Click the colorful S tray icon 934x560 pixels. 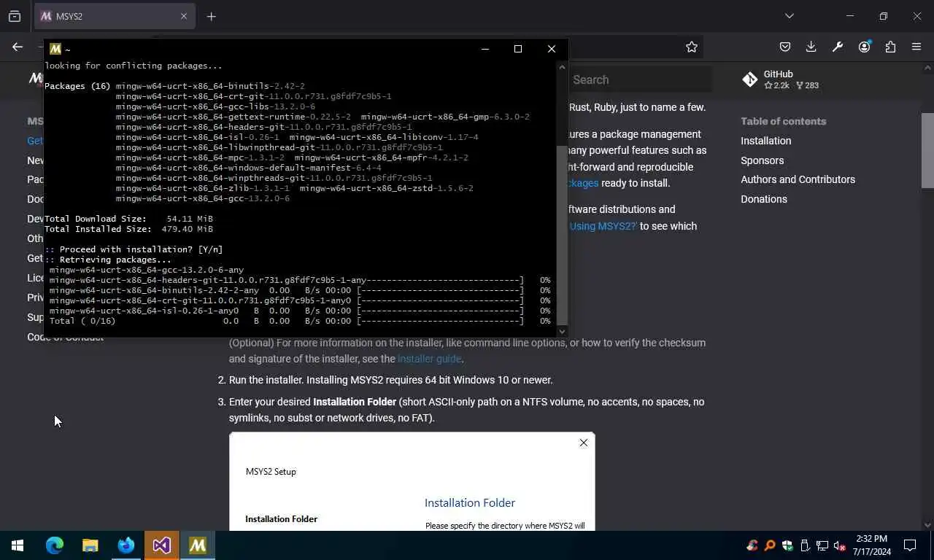coord(752,545)
